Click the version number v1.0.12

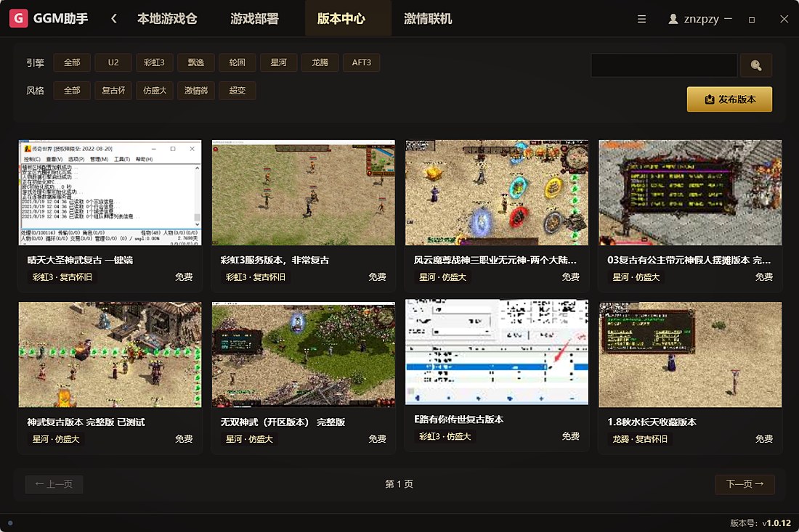pos(776,523)
